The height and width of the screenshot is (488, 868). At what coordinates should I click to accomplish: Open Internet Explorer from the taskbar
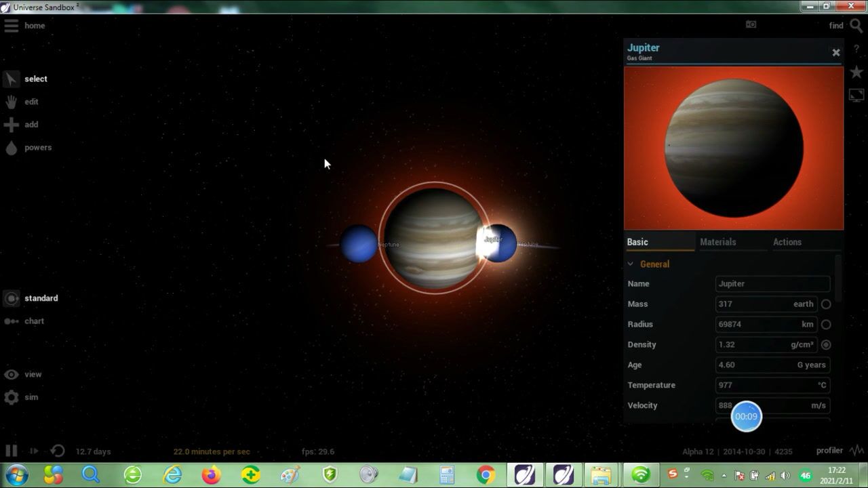(x=173, y=475)
